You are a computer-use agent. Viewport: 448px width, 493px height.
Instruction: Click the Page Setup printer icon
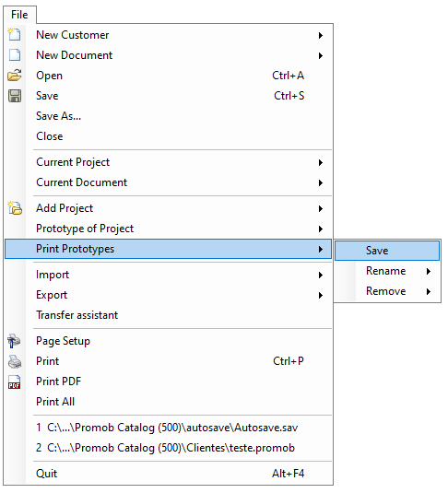(14, 341)
